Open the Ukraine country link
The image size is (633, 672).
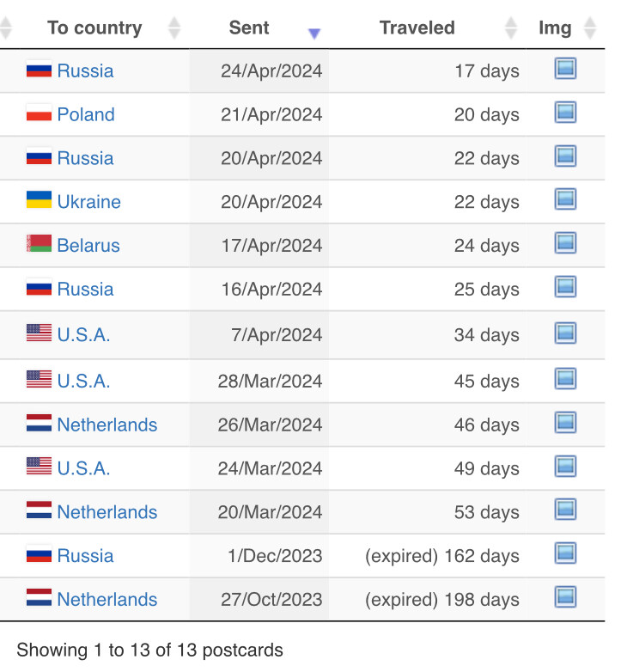pos(88,202)
